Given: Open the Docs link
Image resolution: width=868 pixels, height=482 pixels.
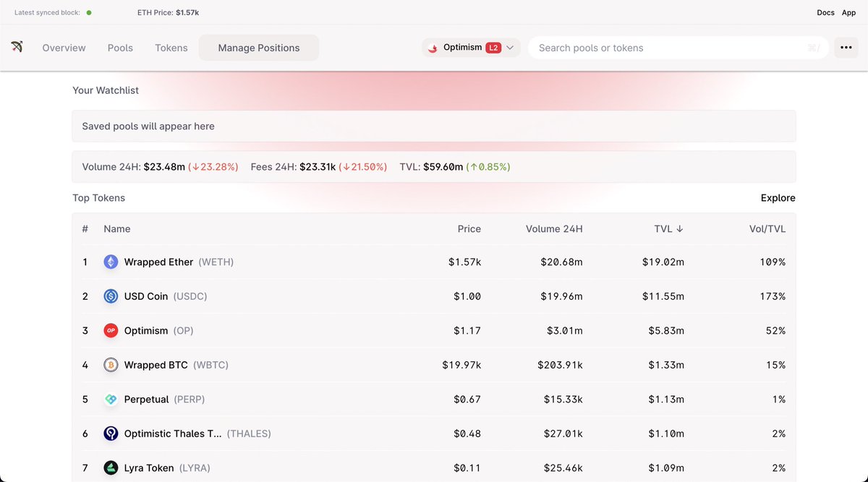Looking at the screenshot, I should pyautogui.click(x=825, y=12).
